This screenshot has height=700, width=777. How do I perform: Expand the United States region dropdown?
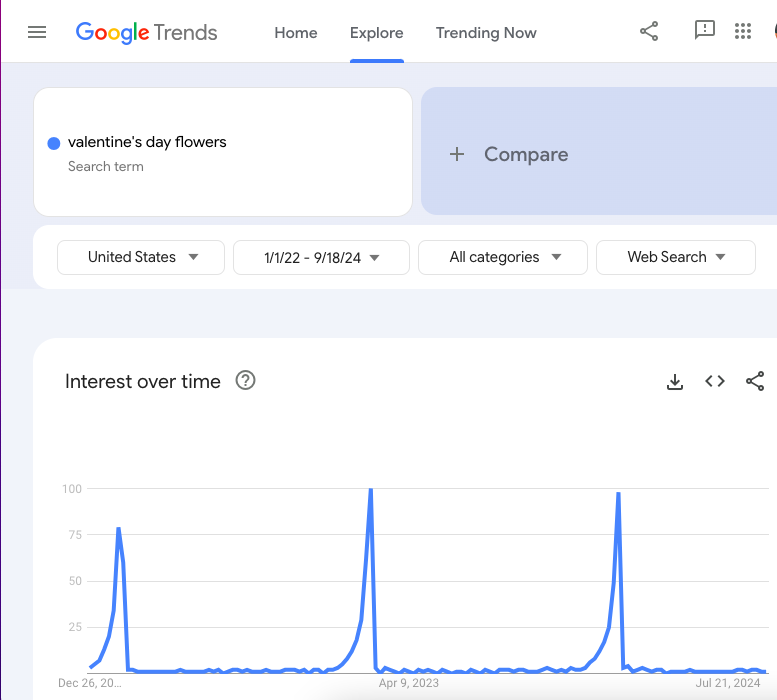143,257
